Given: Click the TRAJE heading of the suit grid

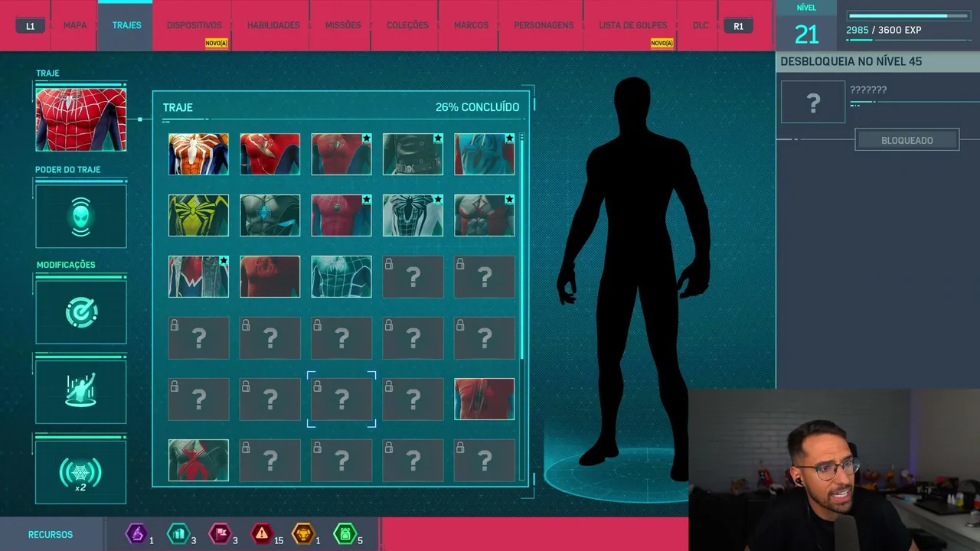Looking at the screenshot, I should tap(178, 108).
